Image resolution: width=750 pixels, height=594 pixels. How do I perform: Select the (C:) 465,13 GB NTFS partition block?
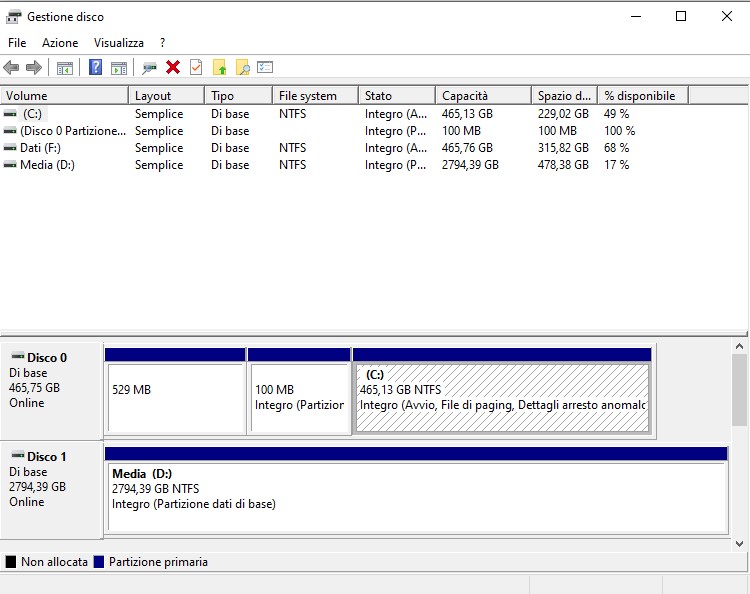click(x=502, y=391)
